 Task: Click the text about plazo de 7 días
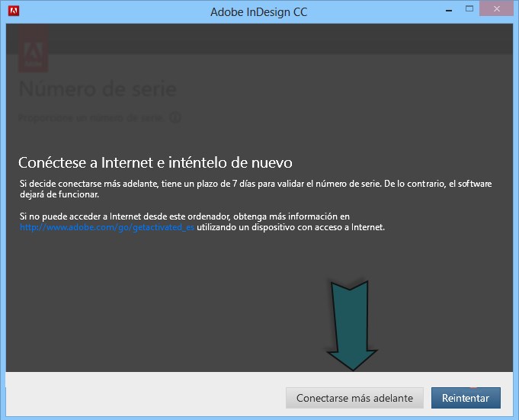point(255,188)
